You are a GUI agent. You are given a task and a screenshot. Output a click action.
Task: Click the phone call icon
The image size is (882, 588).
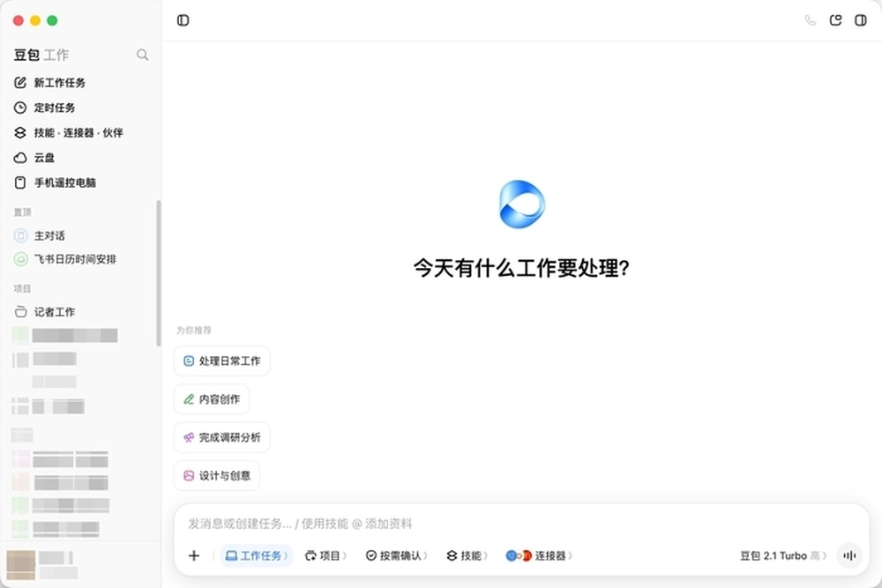810,21
